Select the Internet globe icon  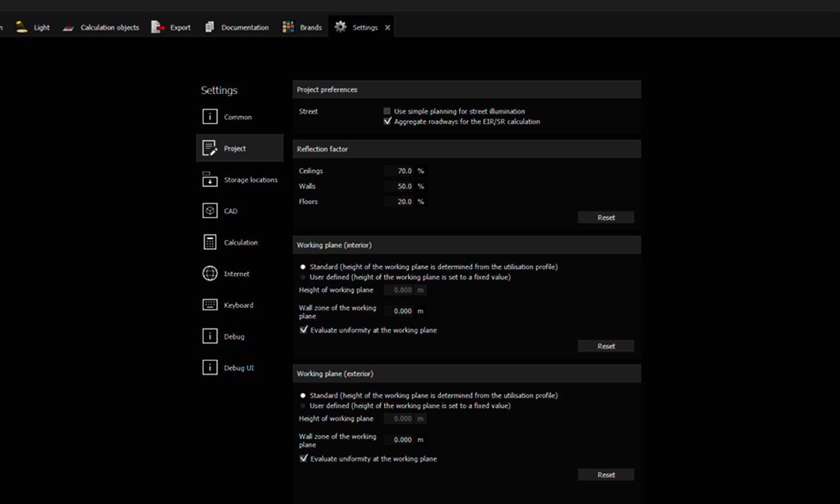209,274
